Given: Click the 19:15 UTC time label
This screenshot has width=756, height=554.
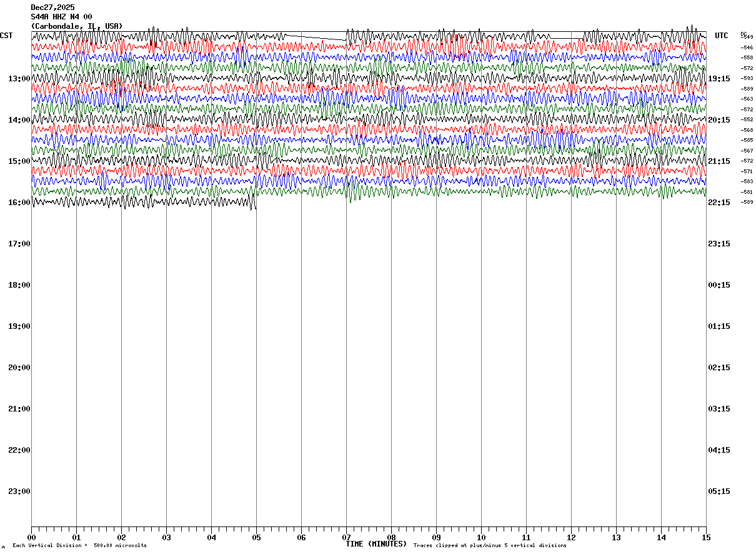Looking at the screenshot, I should tap(719, 79).
